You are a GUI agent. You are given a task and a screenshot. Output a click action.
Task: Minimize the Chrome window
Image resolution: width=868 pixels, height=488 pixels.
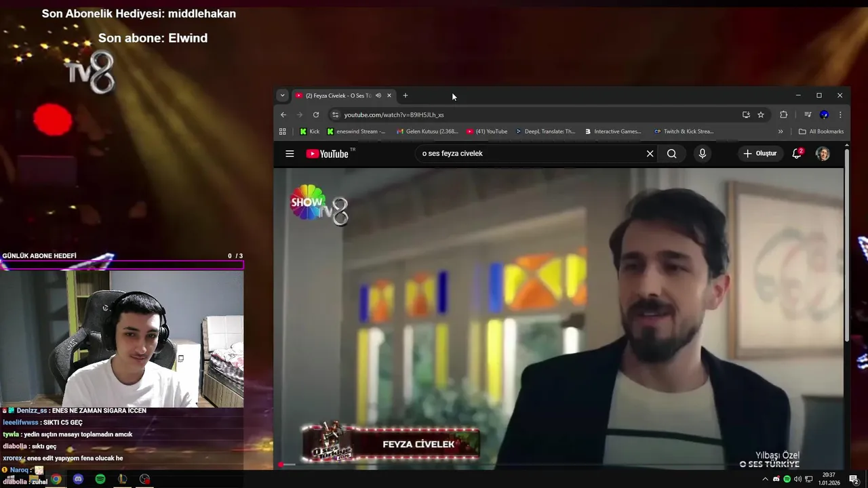pos(798,96)
